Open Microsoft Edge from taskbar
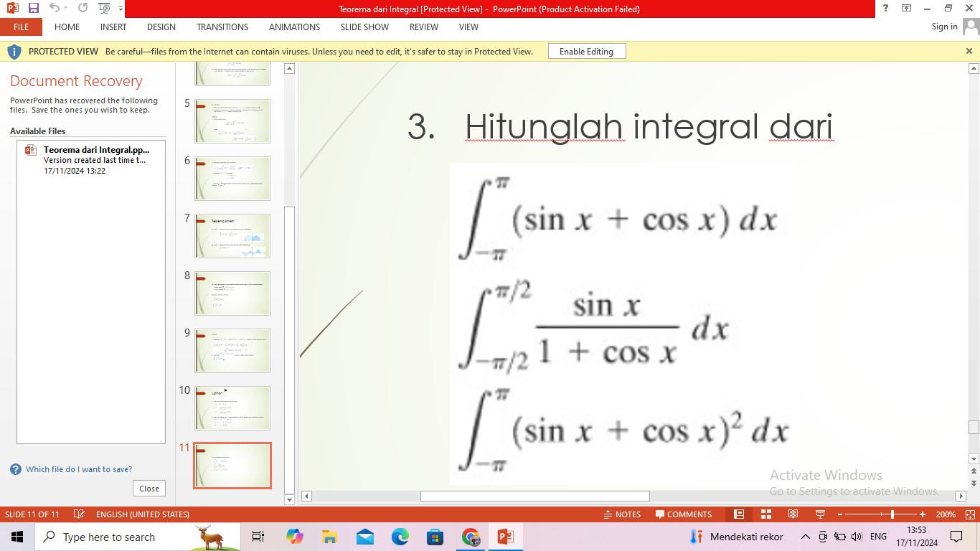The height and width of the screenshot is (551, 980). click(400, 537)
